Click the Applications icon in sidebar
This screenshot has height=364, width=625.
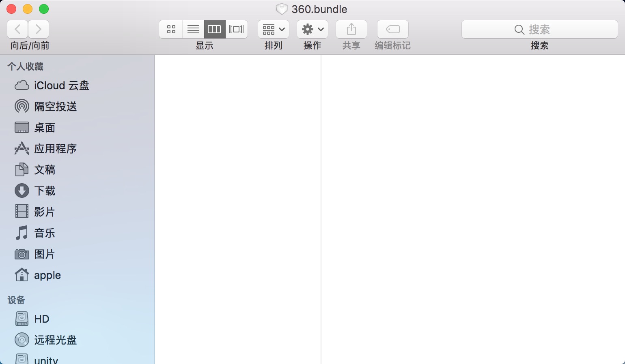(x=22, y=148)
